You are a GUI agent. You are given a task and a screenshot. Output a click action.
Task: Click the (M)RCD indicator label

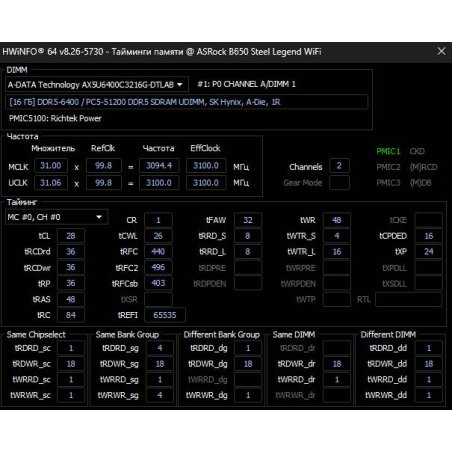[423, 167]
